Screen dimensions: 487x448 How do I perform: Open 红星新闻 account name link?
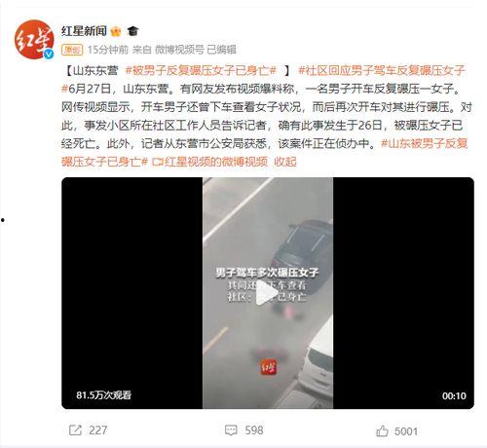(x=84, y=31)
